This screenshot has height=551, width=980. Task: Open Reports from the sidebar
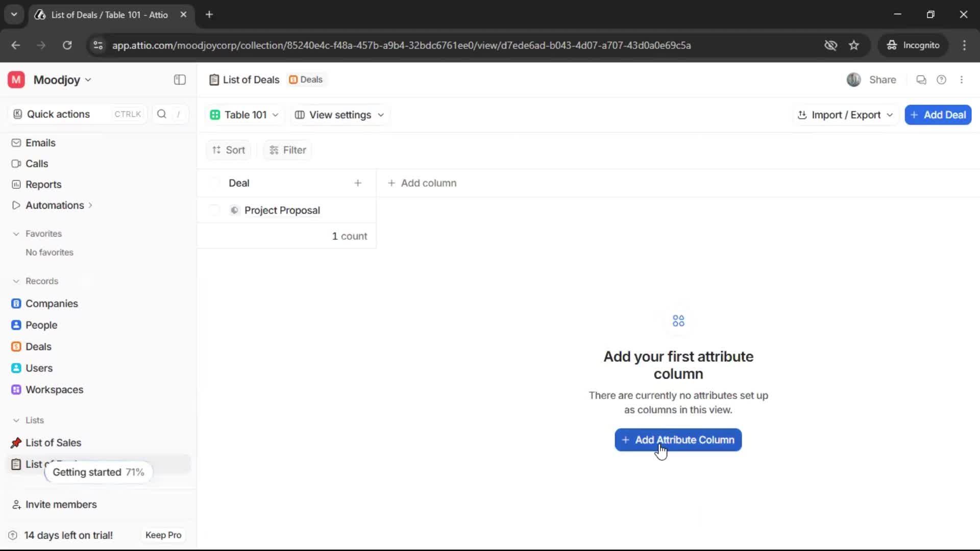point(16,184)
